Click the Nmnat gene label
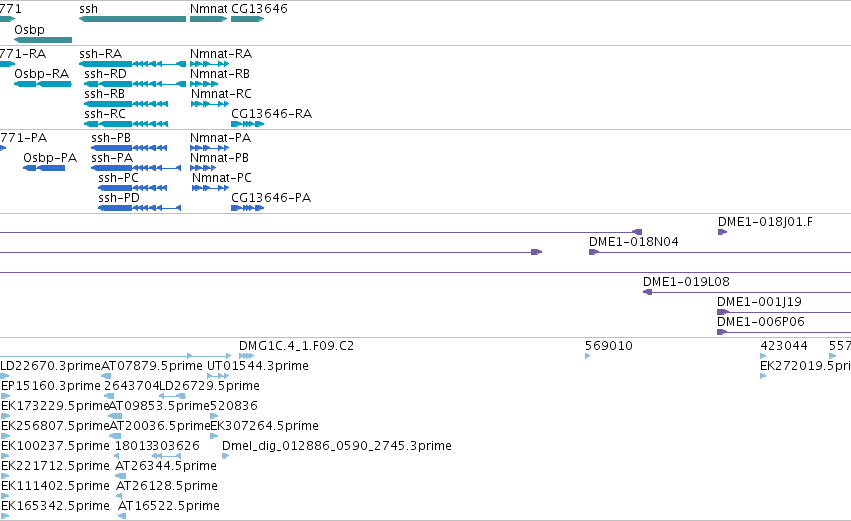The image size is (851, 521). [209, 9]
